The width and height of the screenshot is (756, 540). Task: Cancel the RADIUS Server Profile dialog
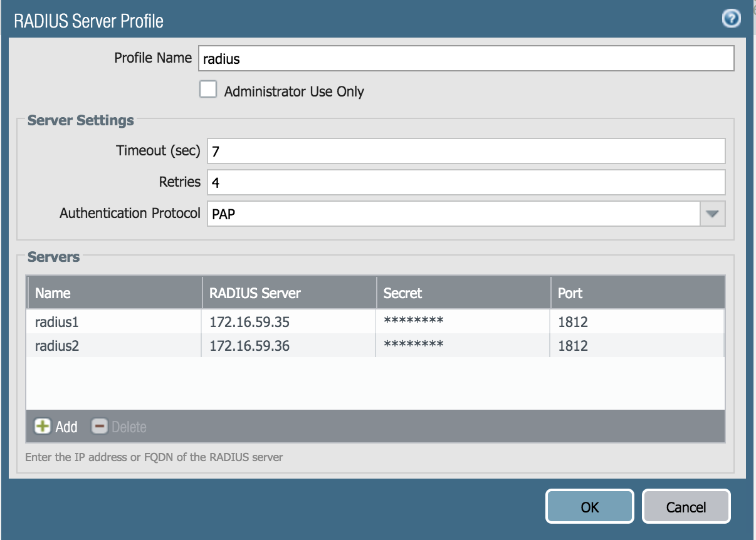[686, 506]
